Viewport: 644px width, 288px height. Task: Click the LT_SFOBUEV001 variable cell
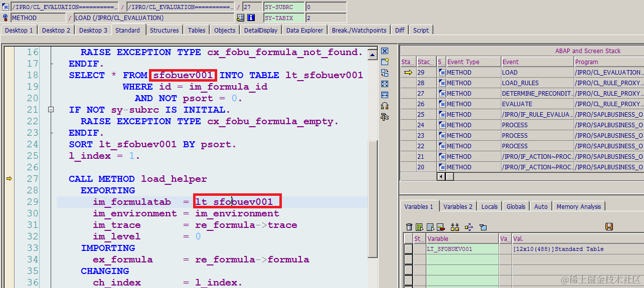click(462, 249)
